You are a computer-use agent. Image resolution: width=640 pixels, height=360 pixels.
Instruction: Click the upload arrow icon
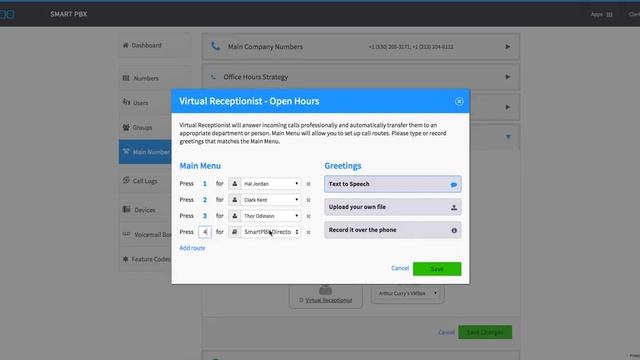pos(453,208)
